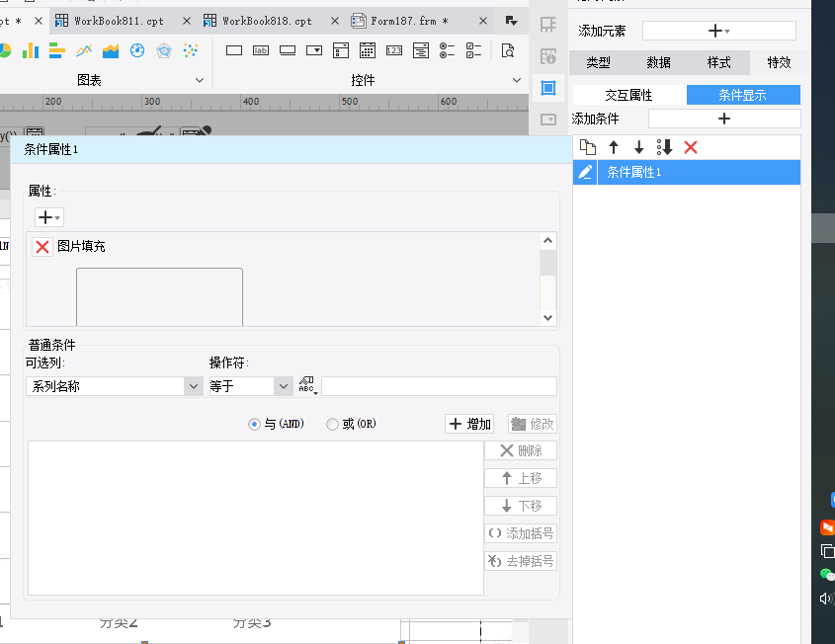Add a combo box widget
Screen dimensions: 835x644
[x=314, y=50]
